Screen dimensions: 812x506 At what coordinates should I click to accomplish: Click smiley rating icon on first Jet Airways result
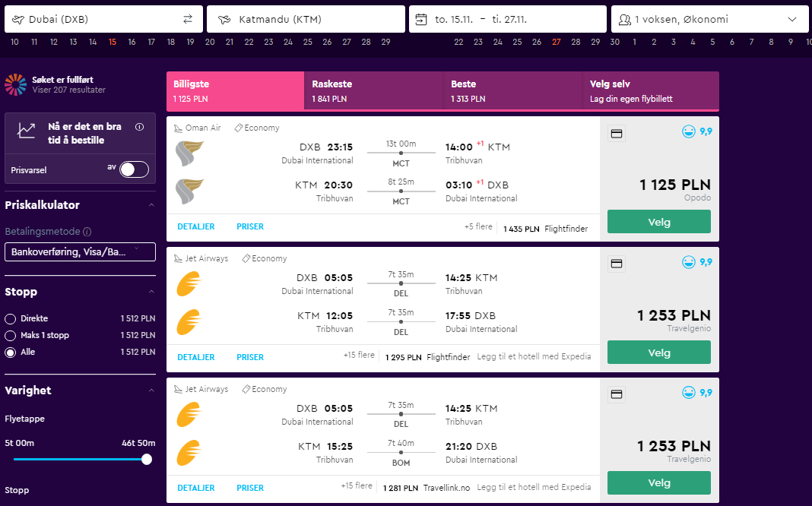coord(688,262)
